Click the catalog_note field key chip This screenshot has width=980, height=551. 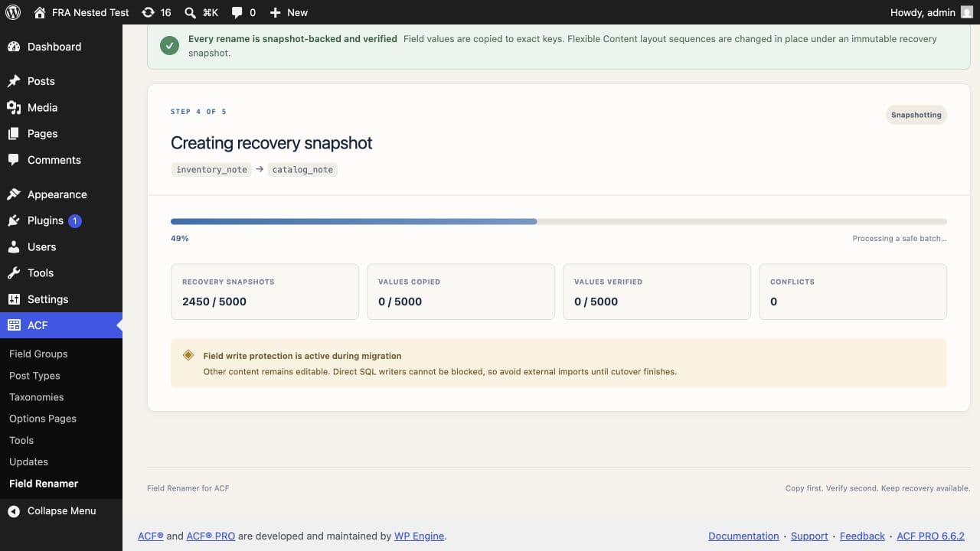[302, 169]
